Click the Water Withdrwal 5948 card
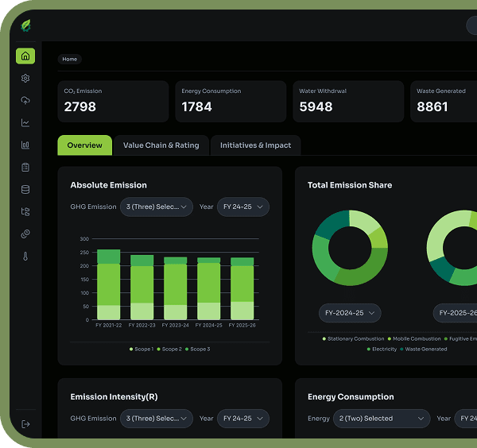The height and width of the screenshot is (448, 477). tap(348, 102)
